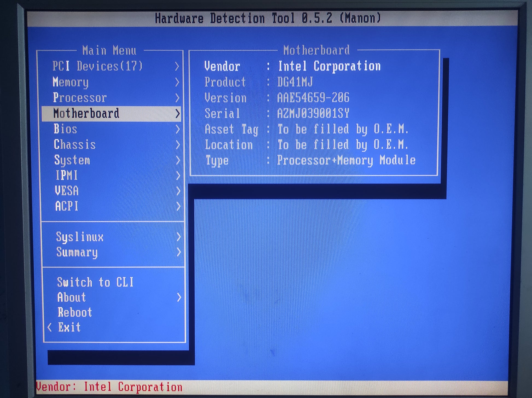Select Processor in the Main Menu
The width and height of the screenshot is (532, 398).
coord(80,98)
